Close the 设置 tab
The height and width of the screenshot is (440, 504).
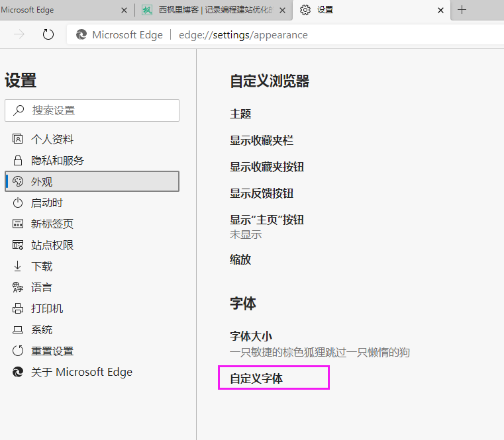point(440,11)
